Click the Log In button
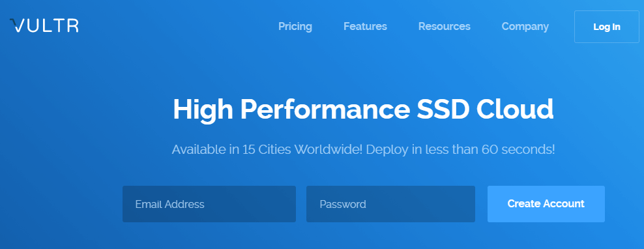The image size is (644, 249). click(607, 27)
